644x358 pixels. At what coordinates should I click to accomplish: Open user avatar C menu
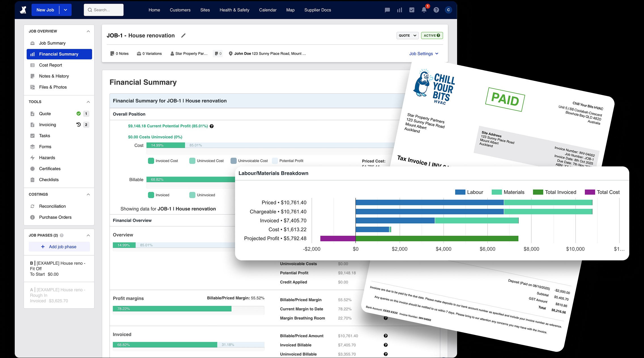[x=448, y=10]
